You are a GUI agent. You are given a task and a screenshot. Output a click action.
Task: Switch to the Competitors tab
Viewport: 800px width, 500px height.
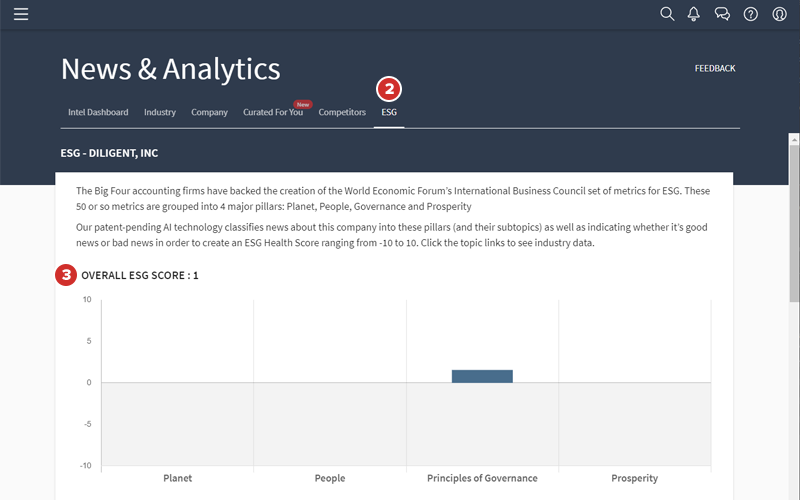[x=342, y=112]
